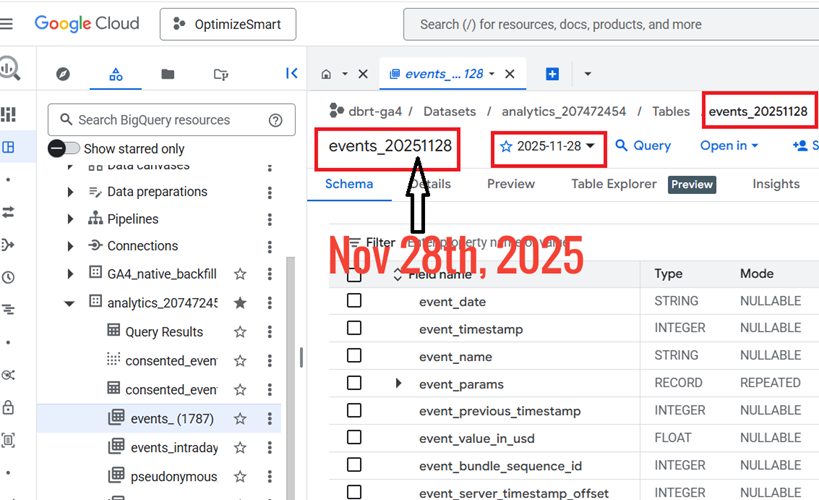The height and width of the screenshot is (500, 819).
Task: Open more actions for Query Results
Action: [x=270, y=332]
